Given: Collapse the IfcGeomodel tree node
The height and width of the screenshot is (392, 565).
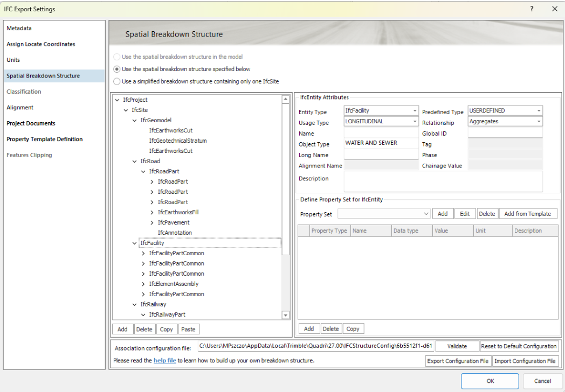Looking at the screenshot, I should (134, 120).
